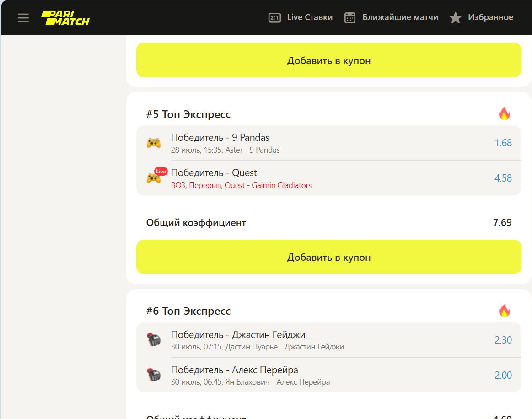
Task: Click the fire icon on #6 Топ Экспресс
Action: pyautogui.click(x=504, y=311)
